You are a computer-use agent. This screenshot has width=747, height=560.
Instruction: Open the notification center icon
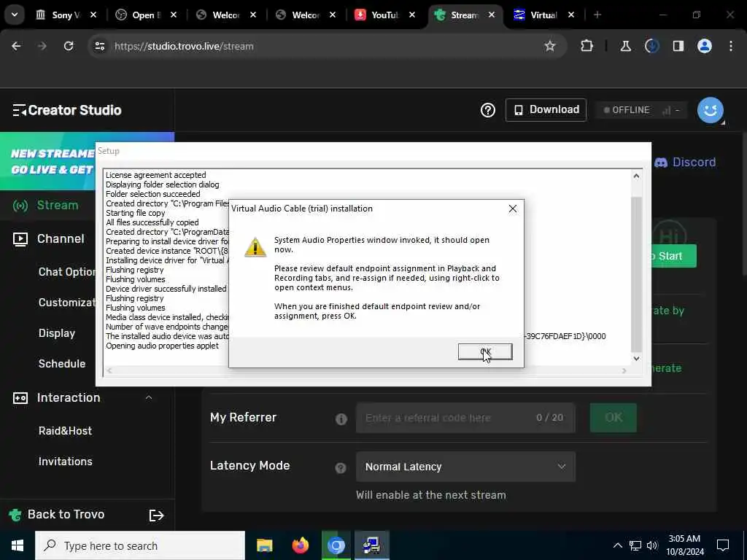[x=723, y=545]
